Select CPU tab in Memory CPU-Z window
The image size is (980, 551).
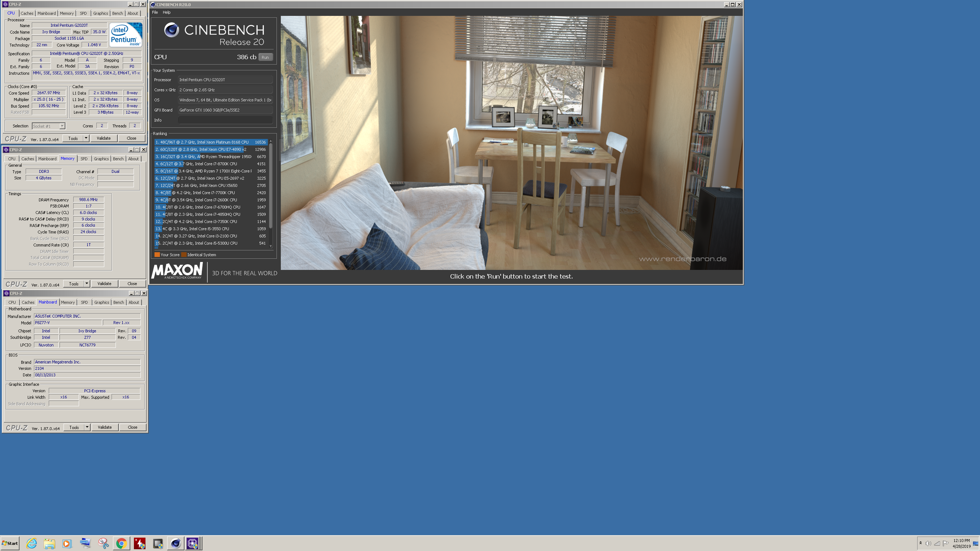point(12,158)
